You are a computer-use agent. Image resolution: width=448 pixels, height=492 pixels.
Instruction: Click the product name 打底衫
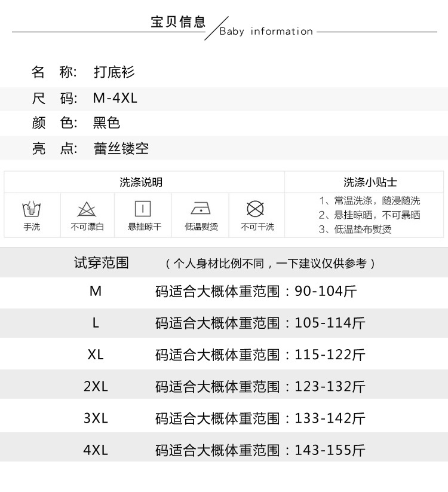pyautogui.click(x=114, y=72)
